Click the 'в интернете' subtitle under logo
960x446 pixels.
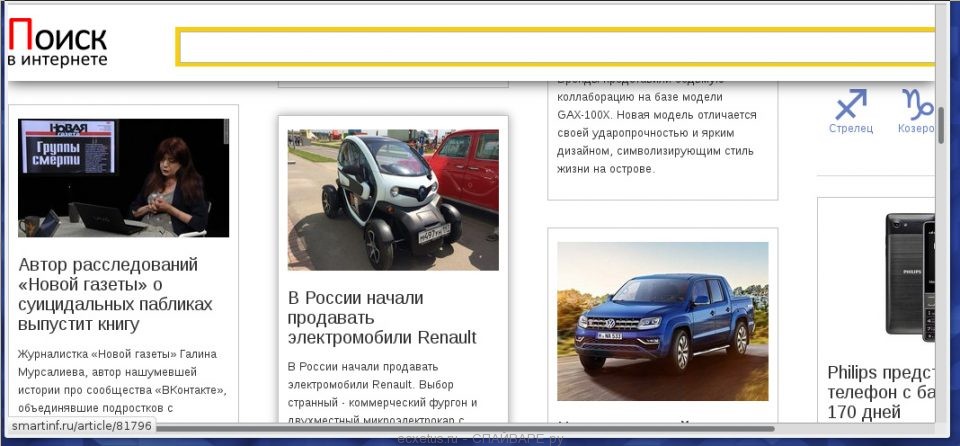57,61
